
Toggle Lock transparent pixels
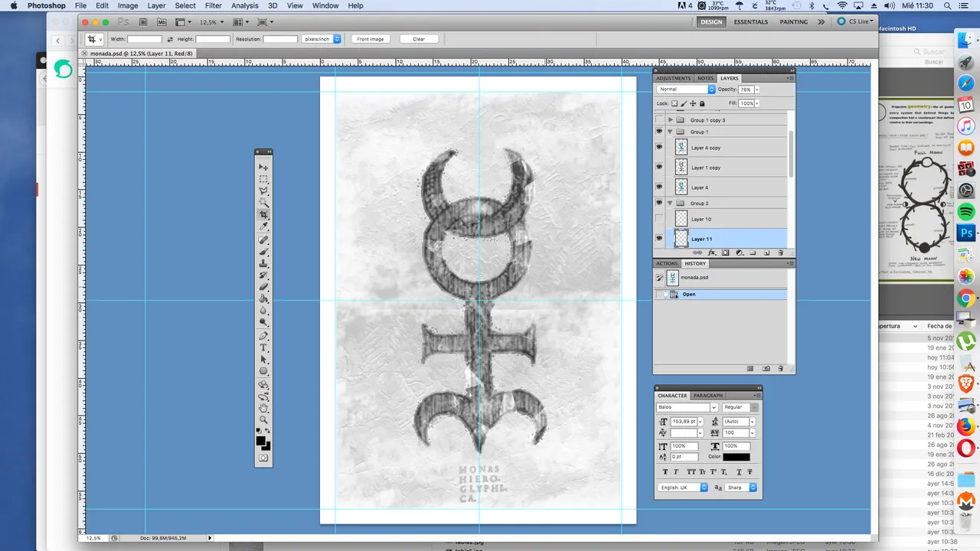[675, 103]
